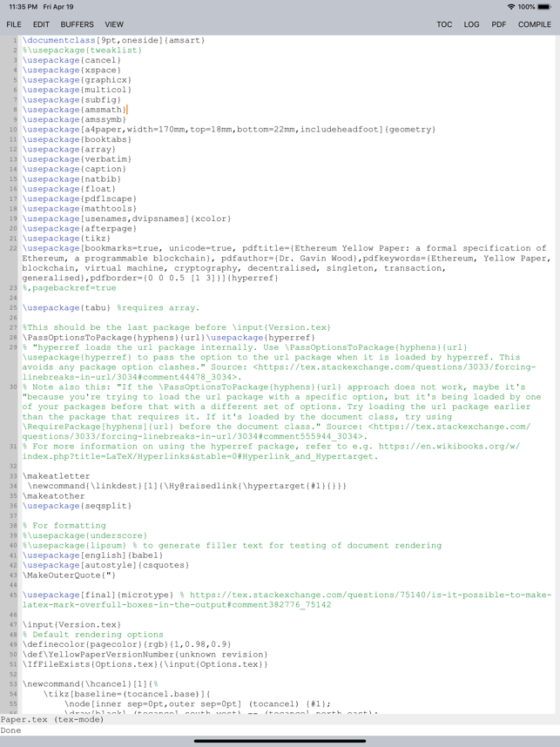
Task: Tap the Wi-Fi icon in status bar
Action: click(510, 7)
